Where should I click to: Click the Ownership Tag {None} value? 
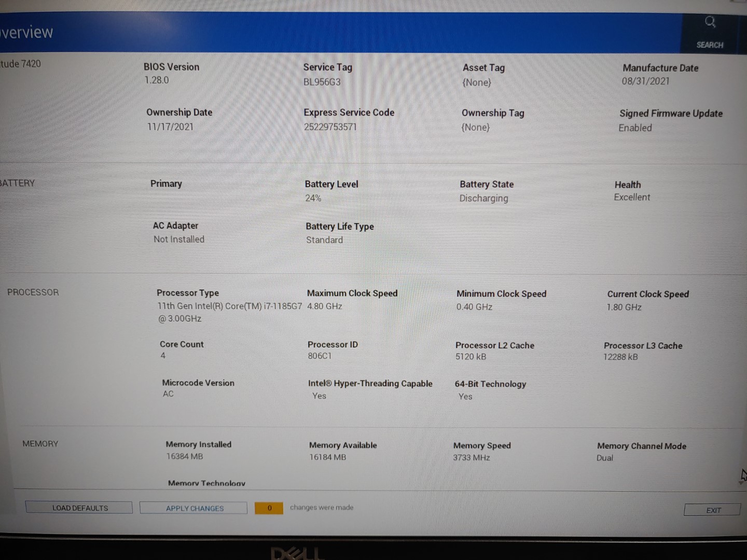point(476,128)
